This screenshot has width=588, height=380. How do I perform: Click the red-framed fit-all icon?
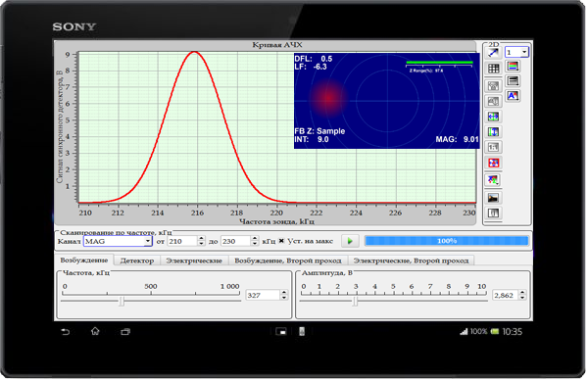tap(494, 163)
